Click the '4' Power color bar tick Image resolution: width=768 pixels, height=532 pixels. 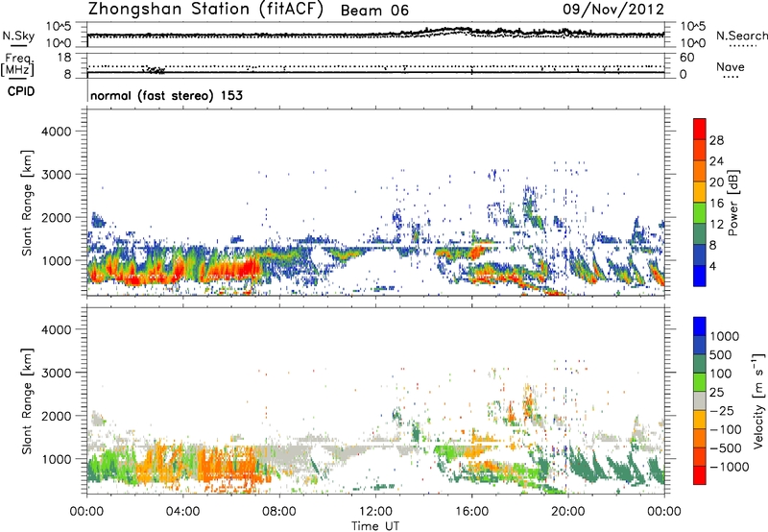713,266
